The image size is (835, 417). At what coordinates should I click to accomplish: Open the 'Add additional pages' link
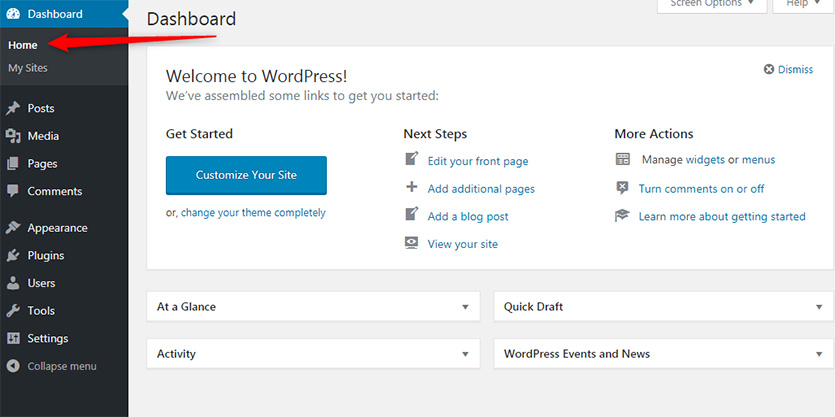point(481,189)
